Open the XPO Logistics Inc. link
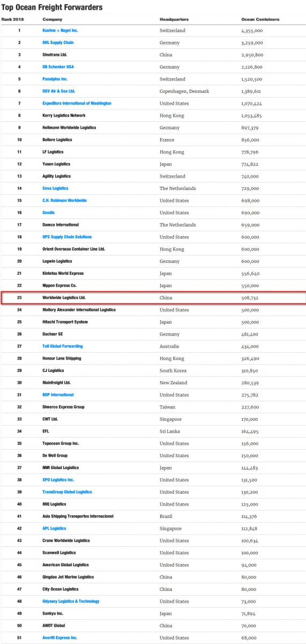This screenshot has width=306, height=644. [58, 480]
